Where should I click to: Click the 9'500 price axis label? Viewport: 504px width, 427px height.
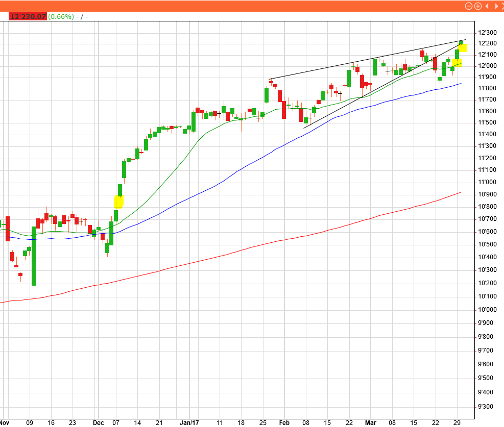[486, 378]
